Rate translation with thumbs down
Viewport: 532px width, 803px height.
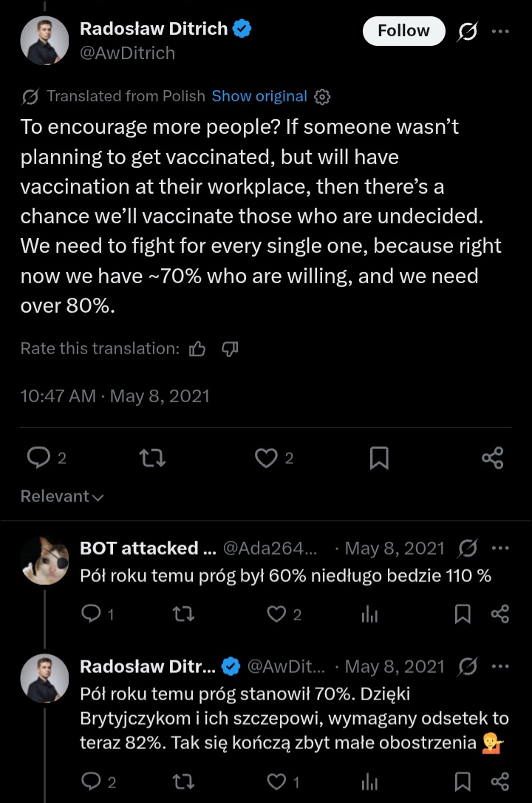click(230, 348)
